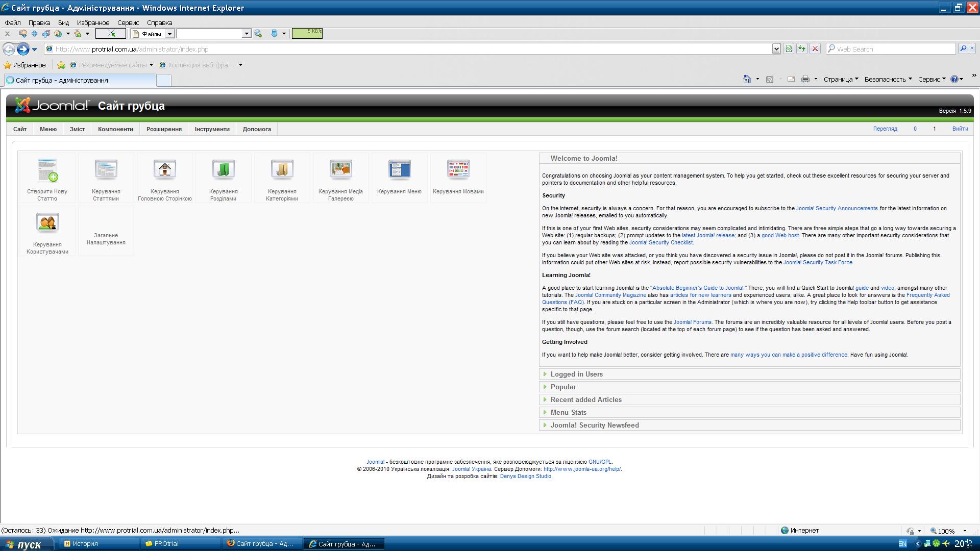980x551 pixels.
Task: Open Front Page Manager house icon
Action: (x=164, y=170)
